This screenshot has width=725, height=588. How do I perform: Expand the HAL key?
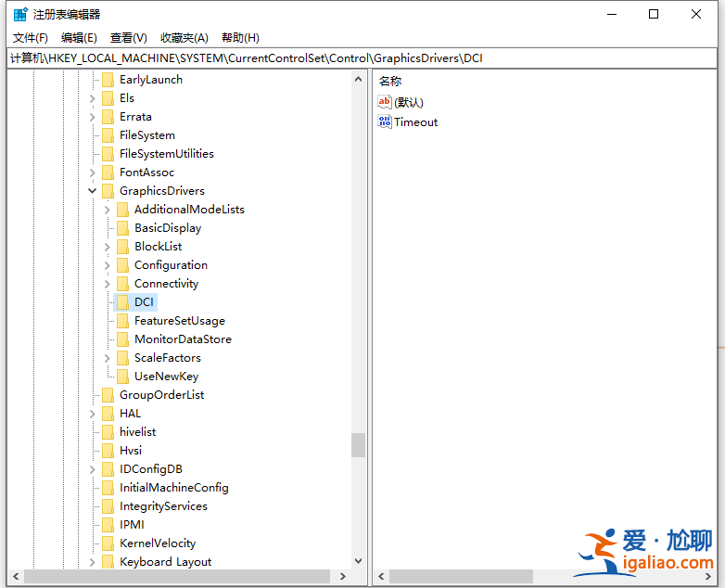click(92, 414)
